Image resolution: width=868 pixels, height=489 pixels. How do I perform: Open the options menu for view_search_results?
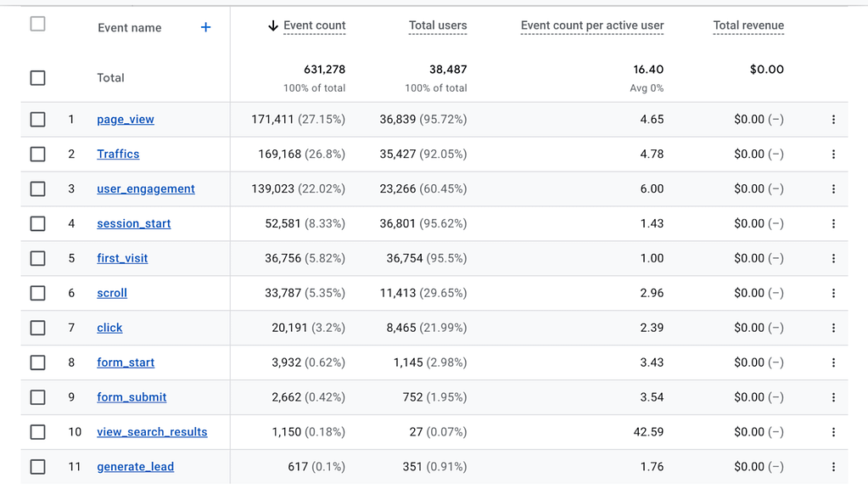[x=833, y=431]
